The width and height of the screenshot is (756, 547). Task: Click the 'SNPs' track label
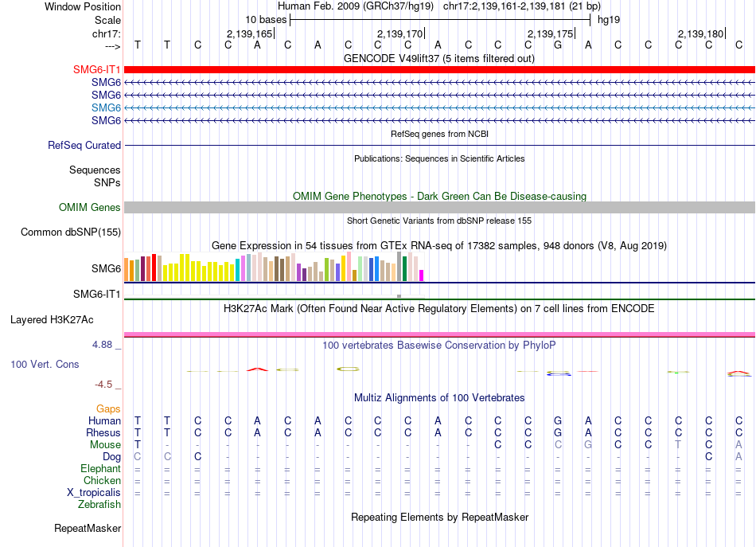(x=107, y=182)
